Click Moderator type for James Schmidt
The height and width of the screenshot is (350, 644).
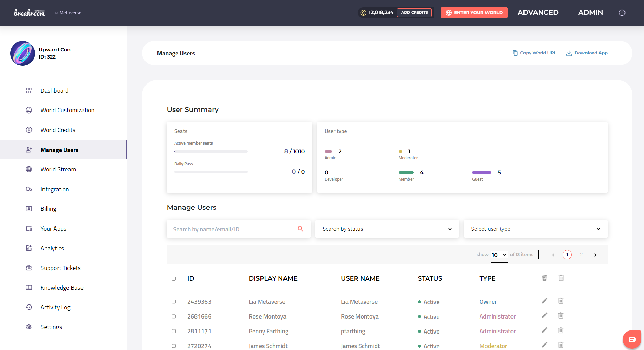[x=493, y=346]
